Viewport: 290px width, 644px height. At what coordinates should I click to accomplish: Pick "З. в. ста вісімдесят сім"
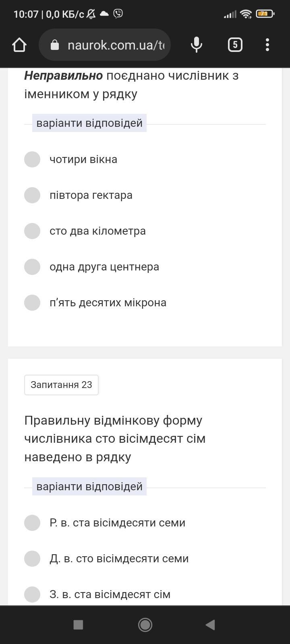32,594
